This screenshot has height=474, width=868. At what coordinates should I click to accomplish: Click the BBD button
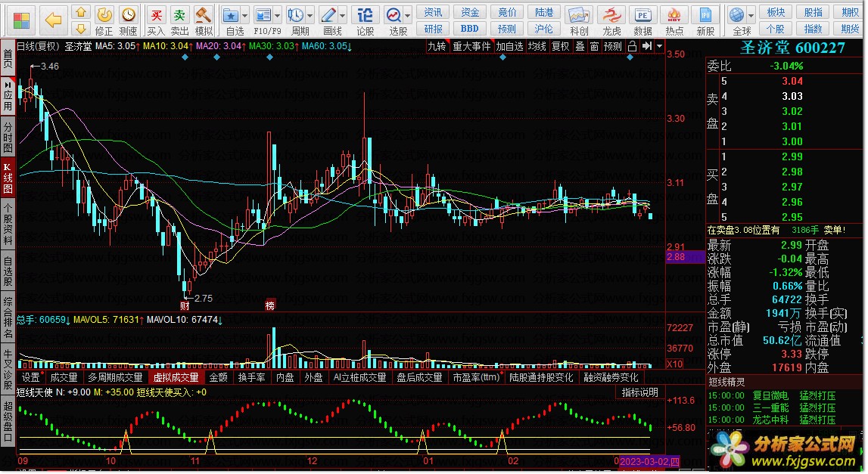coord(469,28)
